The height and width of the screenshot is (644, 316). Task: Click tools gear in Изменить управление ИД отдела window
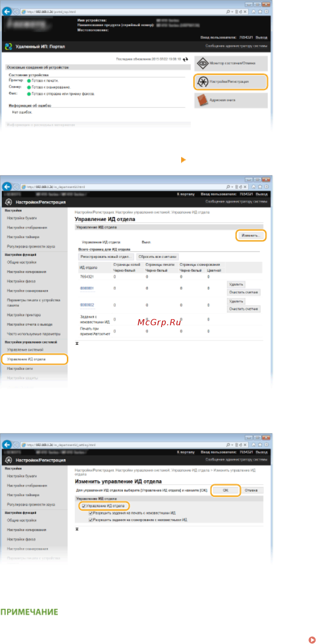[267, 445]
